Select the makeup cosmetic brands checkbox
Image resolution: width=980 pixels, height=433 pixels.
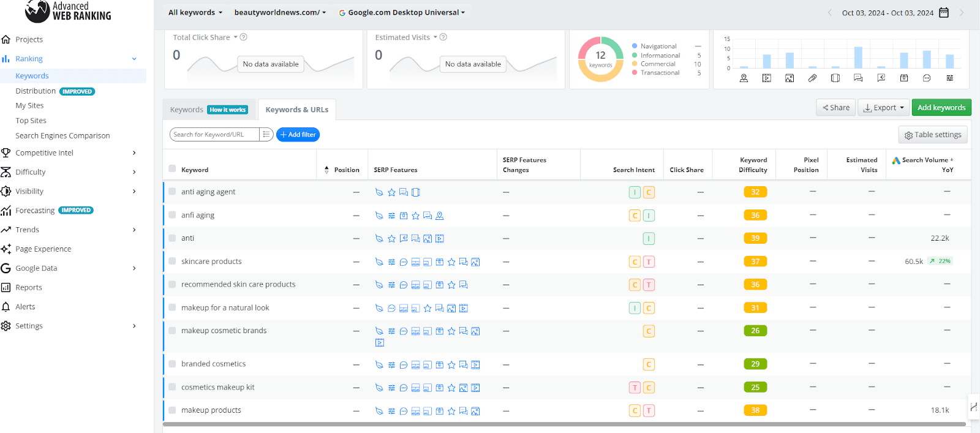pos(172,330)
